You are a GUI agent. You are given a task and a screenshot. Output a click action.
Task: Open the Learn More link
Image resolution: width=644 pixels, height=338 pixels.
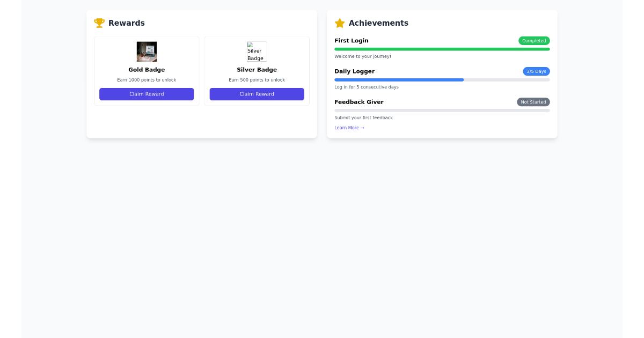coord(349,128)
